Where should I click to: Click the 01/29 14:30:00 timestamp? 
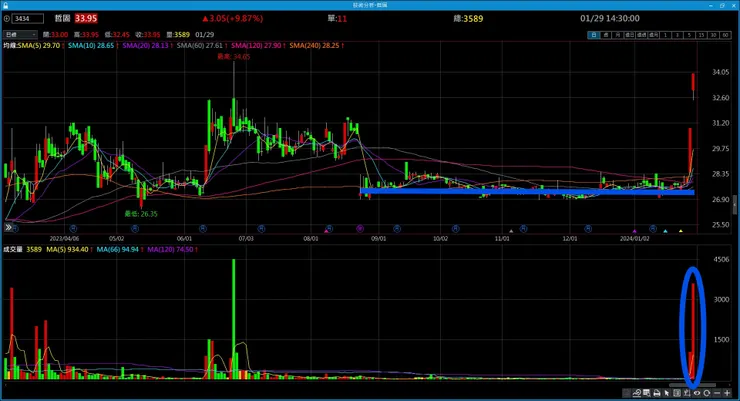(610, 18)
